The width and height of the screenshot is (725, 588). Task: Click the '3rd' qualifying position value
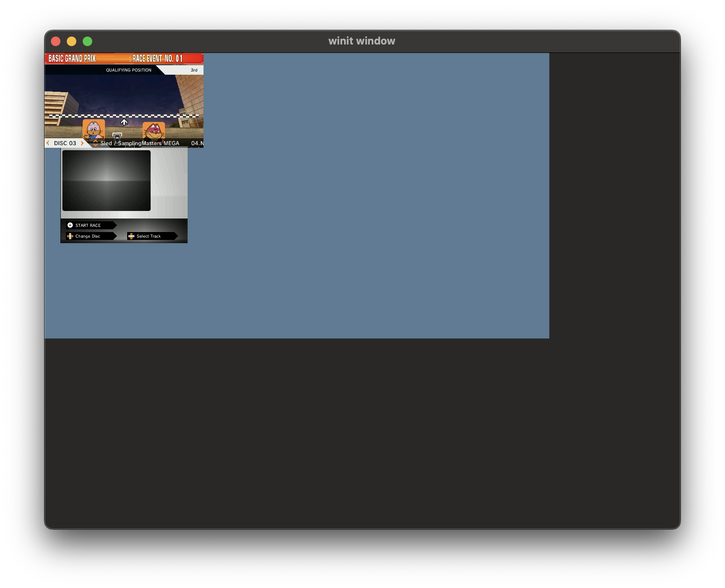[x=194, y=70]
